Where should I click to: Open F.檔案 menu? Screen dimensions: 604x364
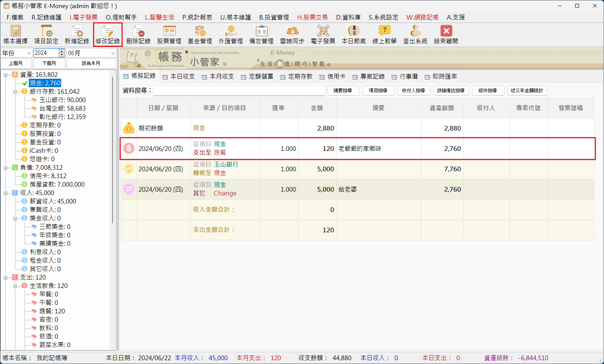[15, 17]
